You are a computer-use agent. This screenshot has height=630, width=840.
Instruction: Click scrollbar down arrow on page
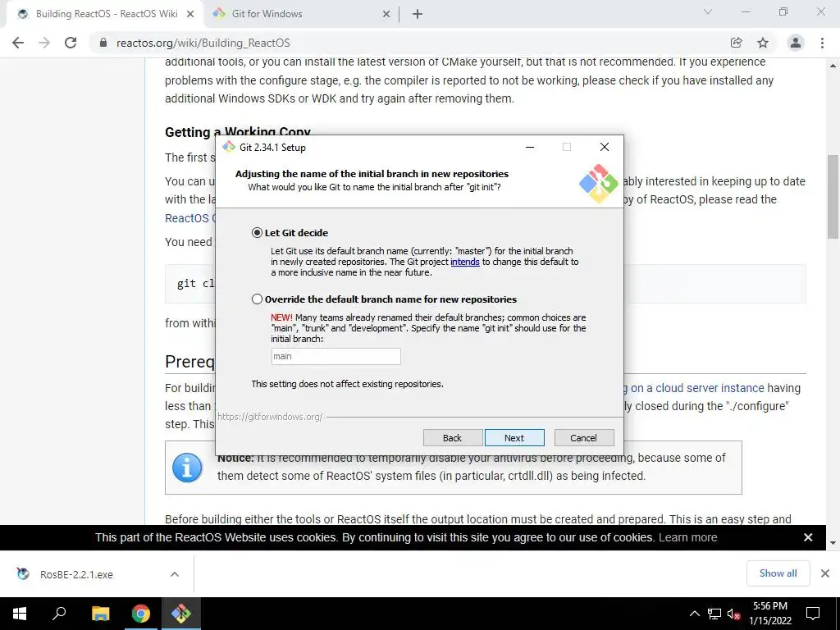click(x=833, y=543)
